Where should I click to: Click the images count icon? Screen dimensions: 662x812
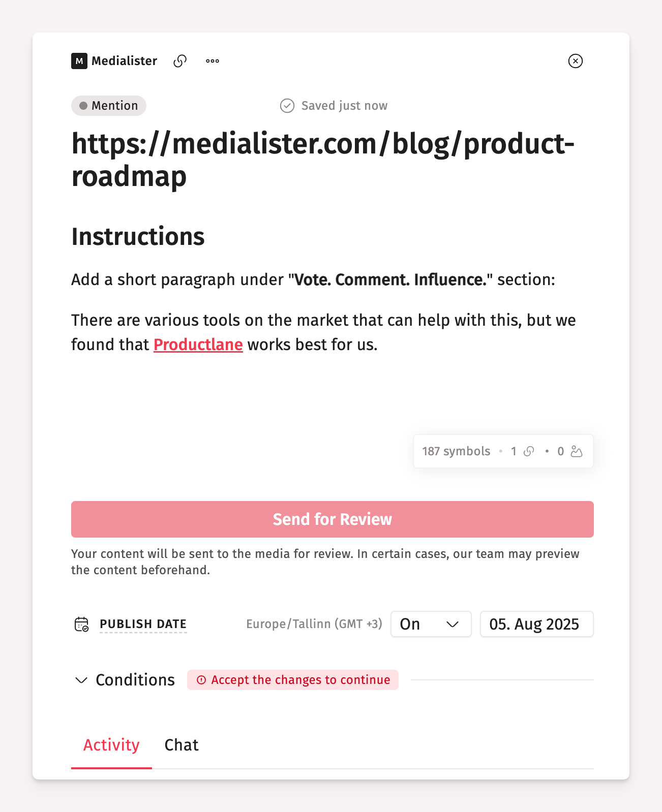(x=576, y=451)
